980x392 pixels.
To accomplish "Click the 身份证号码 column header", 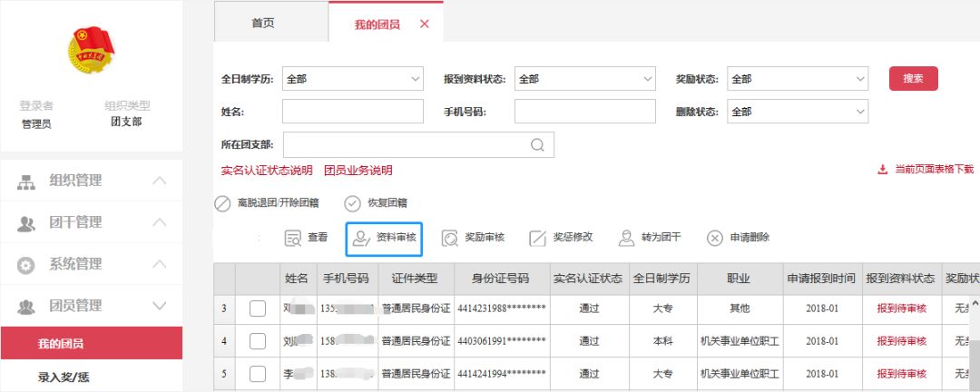I will tap(501, 279).
